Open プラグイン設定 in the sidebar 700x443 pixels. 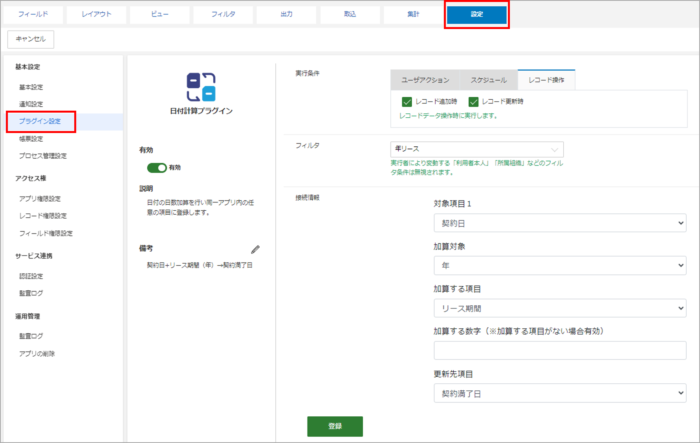click(x=40, y=121)
